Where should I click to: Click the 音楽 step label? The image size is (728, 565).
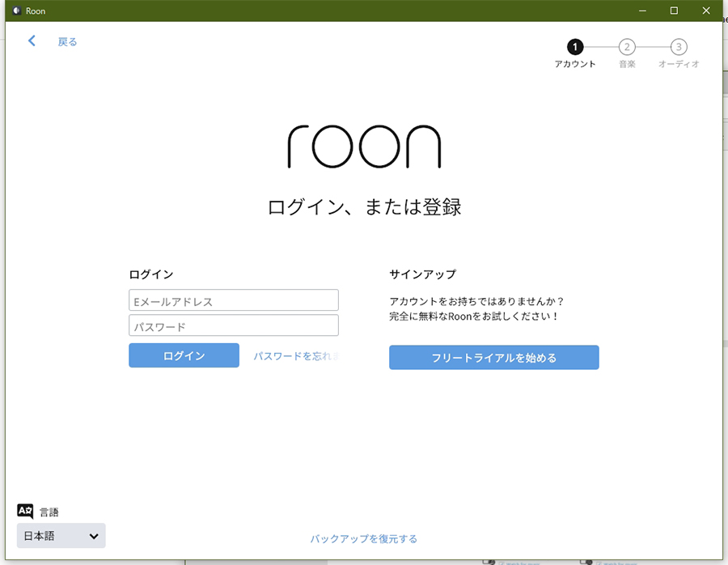(627, 64)
